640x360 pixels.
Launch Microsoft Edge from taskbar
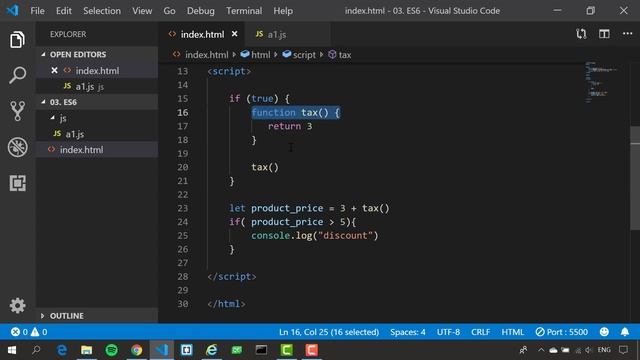62,350
